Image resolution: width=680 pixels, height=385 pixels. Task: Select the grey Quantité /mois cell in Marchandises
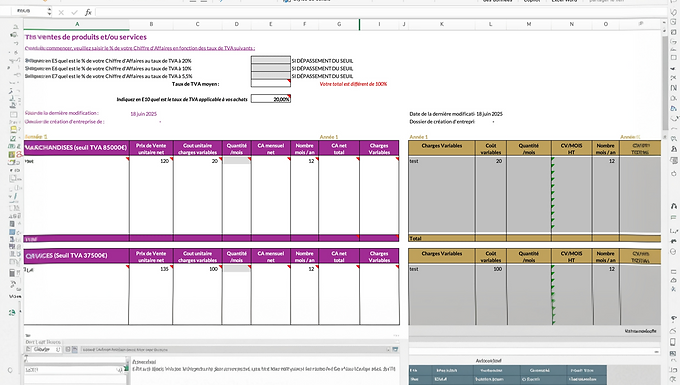236,161
